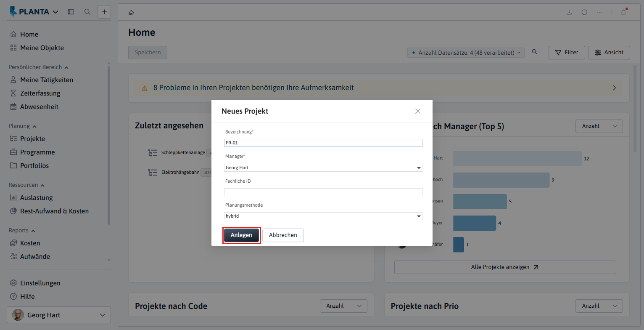
Task: Click the list icon next to Elektrohängebahn
Action: [x=153, y=173]
